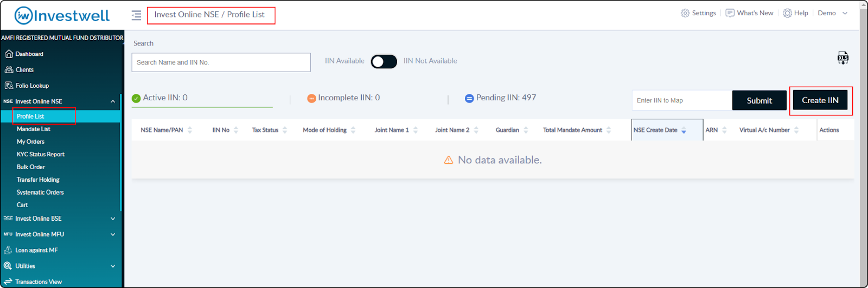Open the Help link text

tap(801, 13)
